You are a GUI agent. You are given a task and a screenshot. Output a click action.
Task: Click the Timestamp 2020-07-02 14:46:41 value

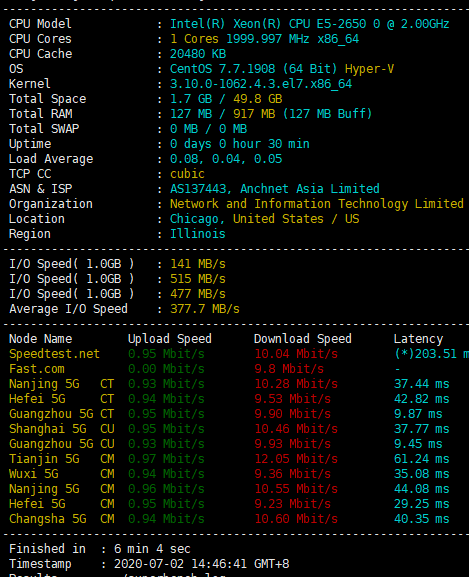pos(202,564)
